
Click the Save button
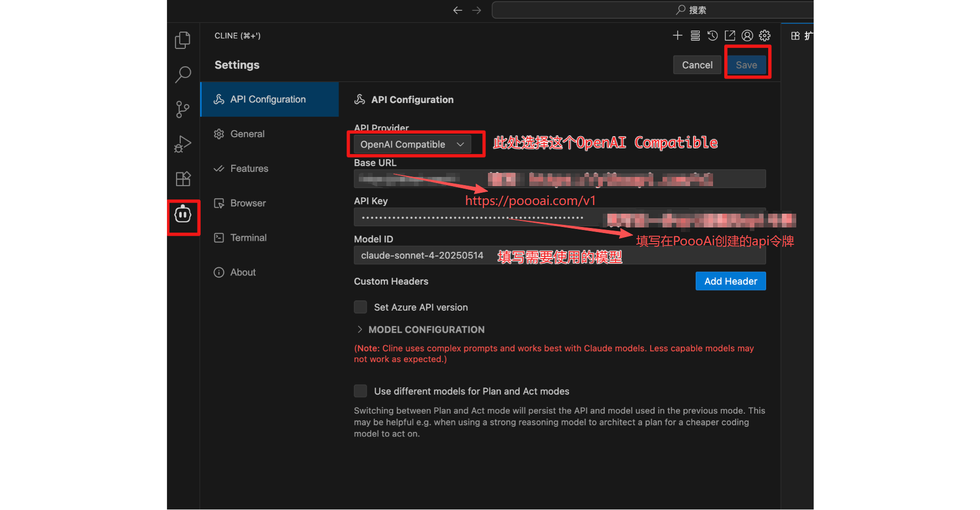pyautogui.click(x=746, y=65)
